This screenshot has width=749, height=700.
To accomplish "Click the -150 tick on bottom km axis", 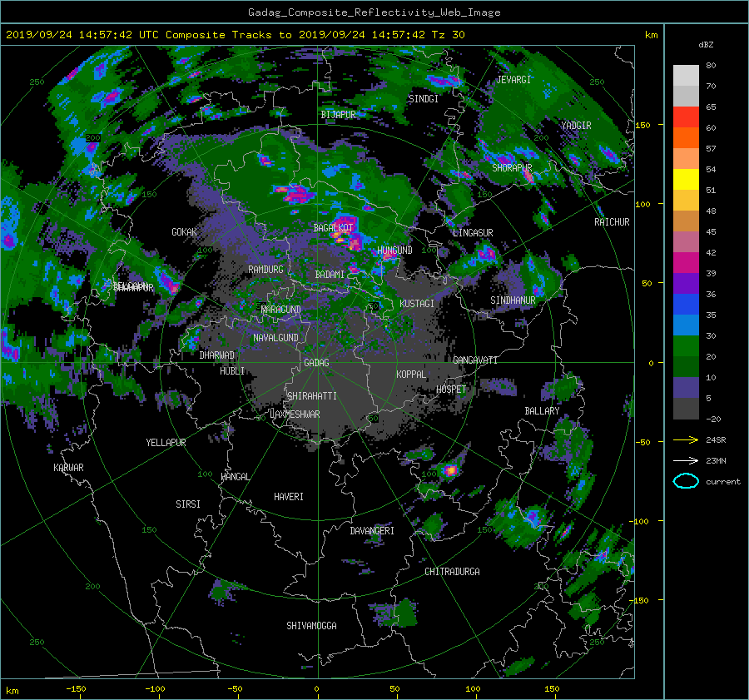I will pos(76,689).
